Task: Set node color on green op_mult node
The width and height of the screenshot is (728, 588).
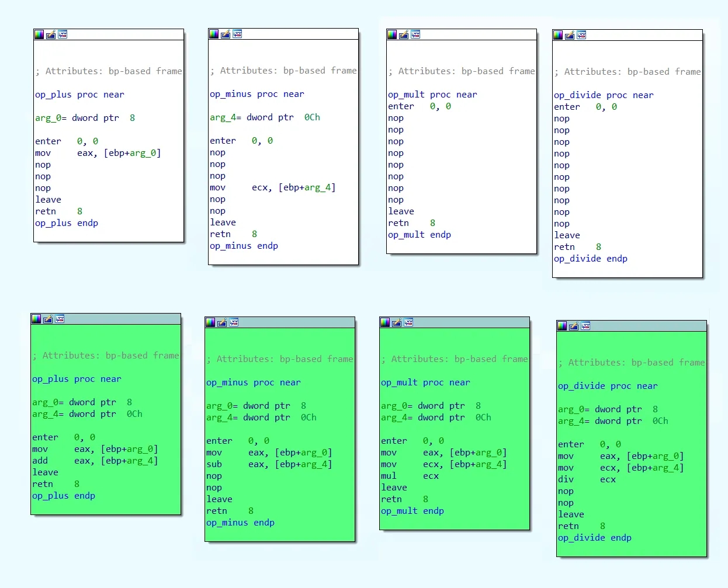Action: coord(385,322)
